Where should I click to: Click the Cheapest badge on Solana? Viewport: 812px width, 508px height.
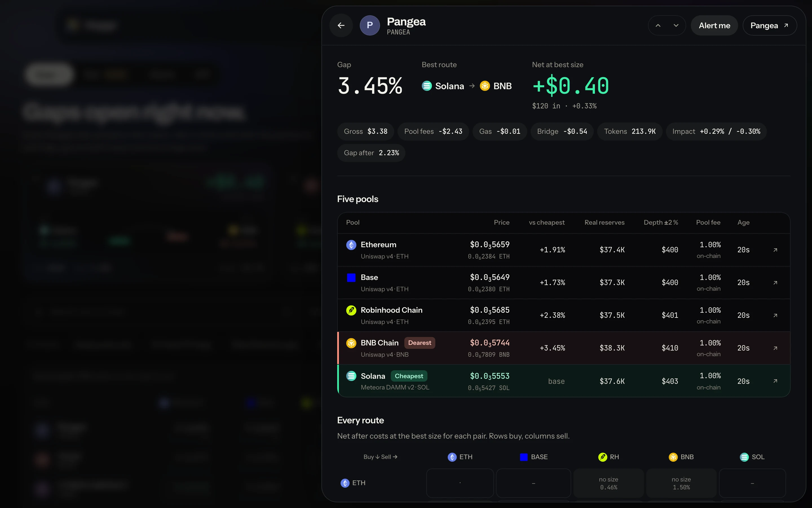(409, 376)
